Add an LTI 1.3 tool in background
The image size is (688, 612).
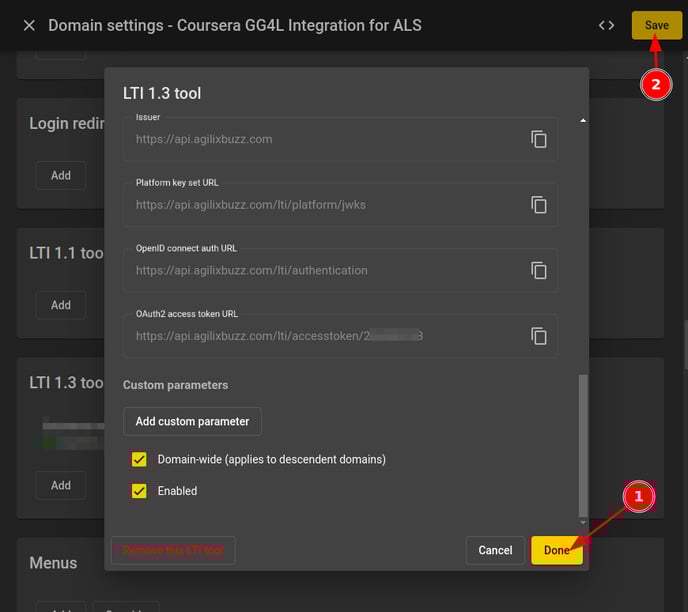tap(61, 485)
